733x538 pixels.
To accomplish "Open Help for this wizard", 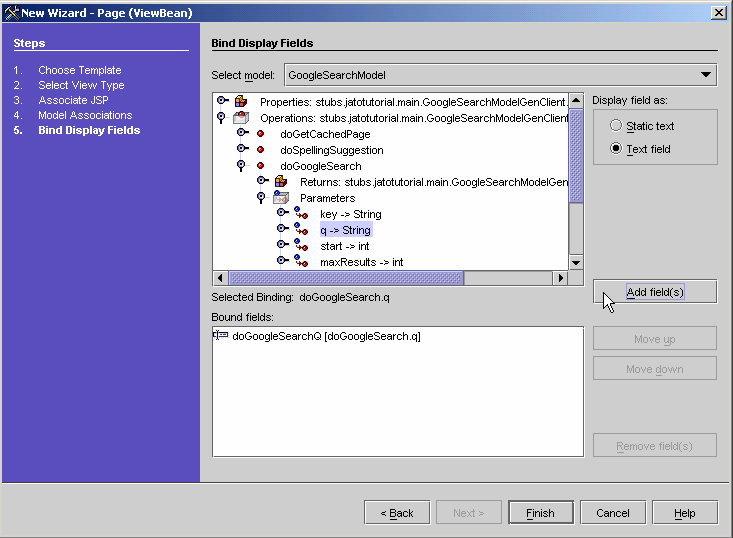I will (x=685, y=513).
